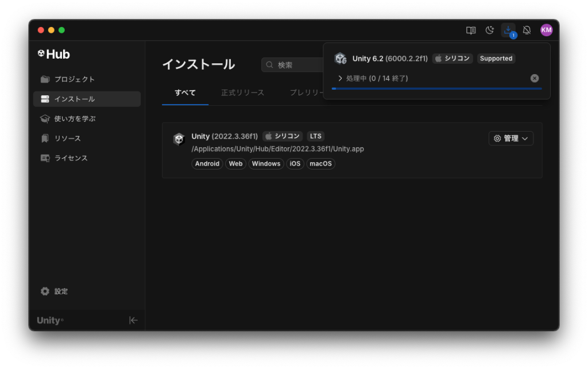
Task: Click the macOS module tag
Action: (x=320, y=164)
